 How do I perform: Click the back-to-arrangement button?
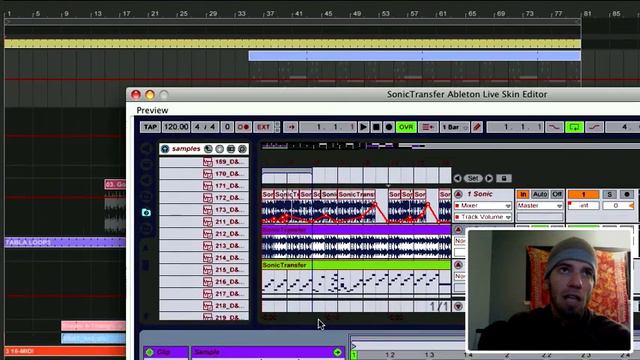click(427, 127)
